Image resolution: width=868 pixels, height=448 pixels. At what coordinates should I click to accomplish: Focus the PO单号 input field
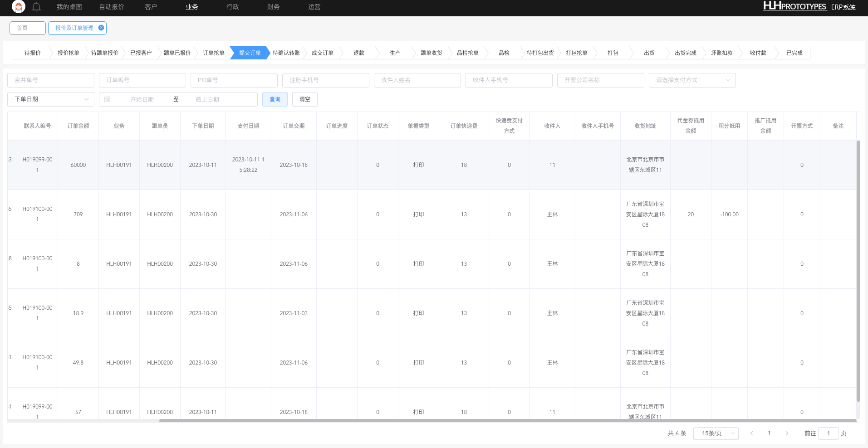[x=234, y=80]
